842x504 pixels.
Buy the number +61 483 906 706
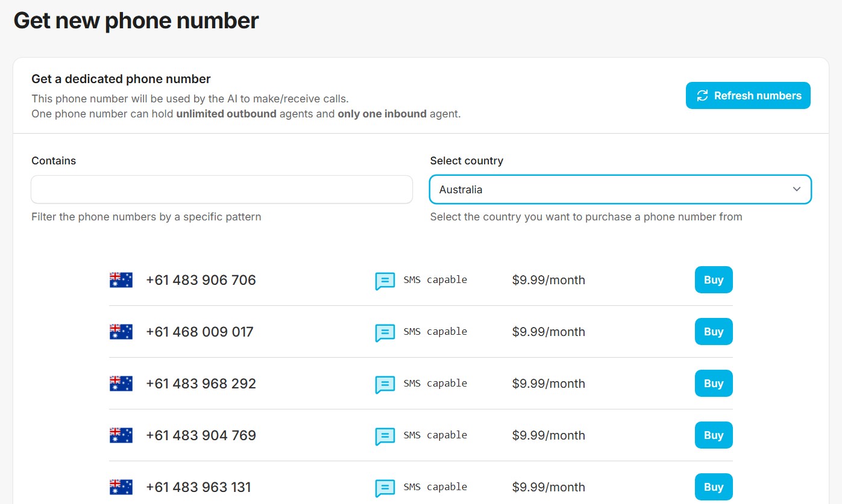(x=714, y=280)
